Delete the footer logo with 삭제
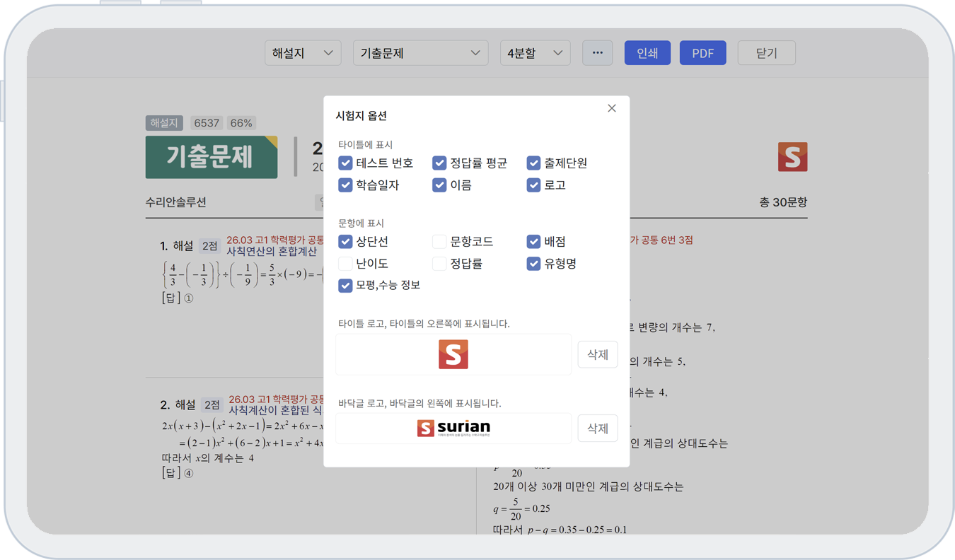The image size is (955, 560). click(x=598, y=428)
